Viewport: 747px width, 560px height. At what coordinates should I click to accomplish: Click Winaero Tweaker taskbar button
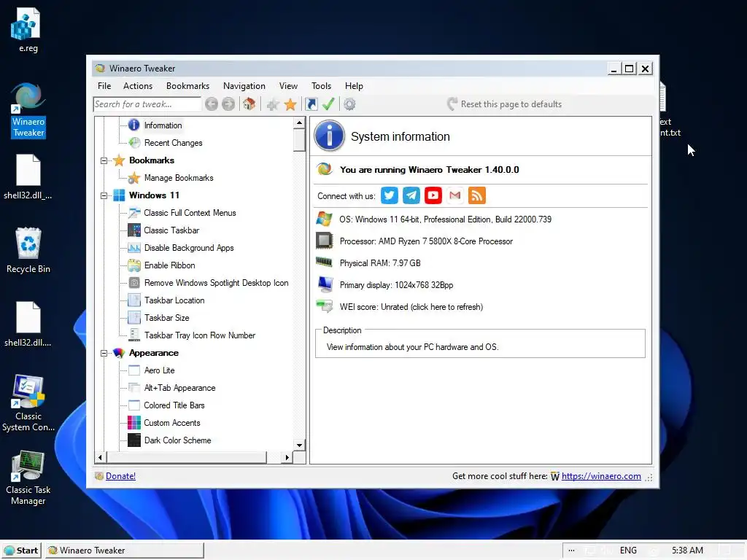(125, 551)
